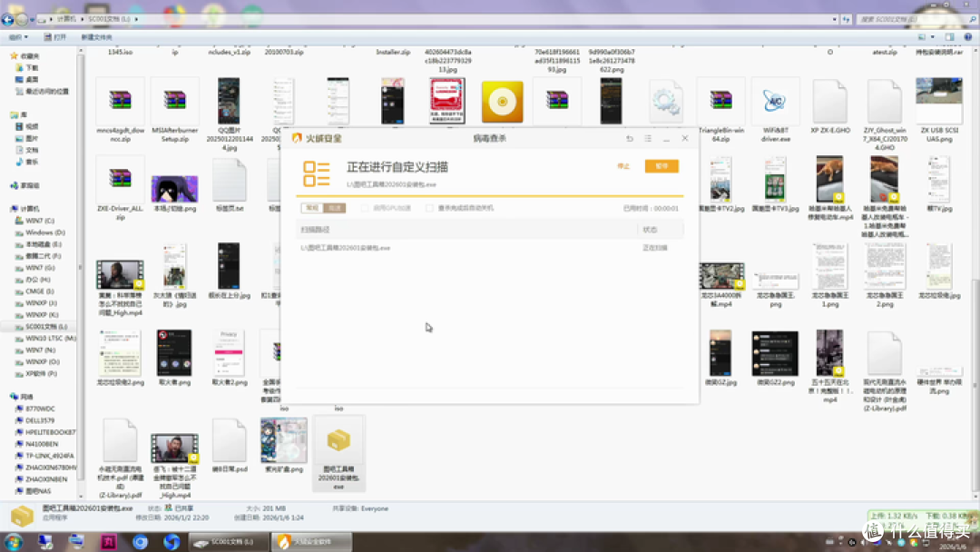Select XP ZX-E.GHO file
The height and width of the screenshot is (552, 980).
[830, 107]
